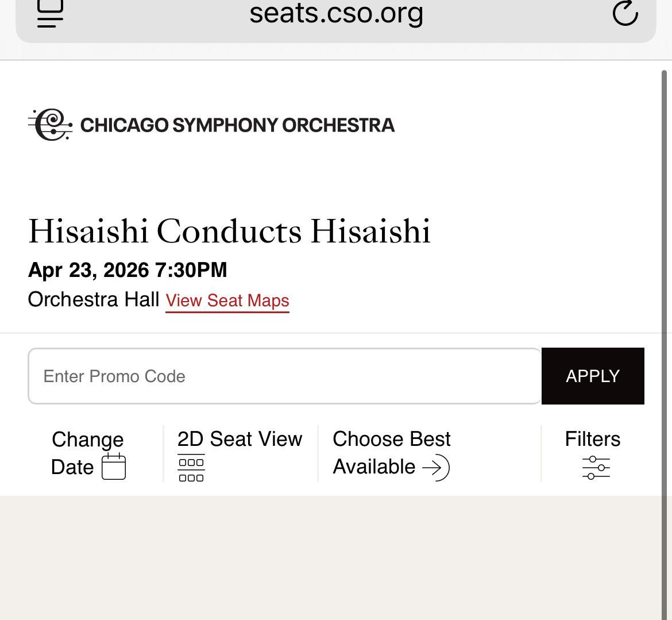Open the Filters option label

pyautogui.click(x=592, y=439)
